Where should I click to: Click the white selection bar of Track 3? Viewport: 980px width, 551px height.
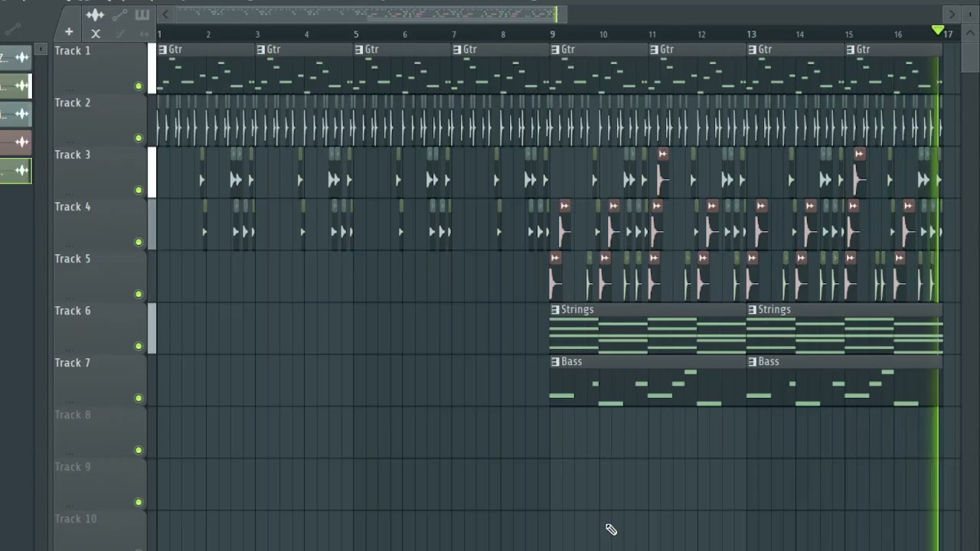click(152, 172)
